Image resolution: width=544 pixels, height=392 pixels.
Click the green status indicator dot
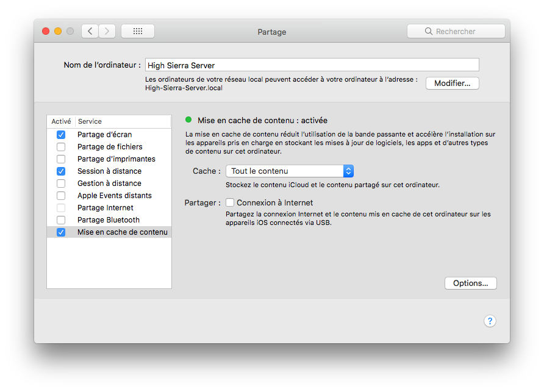point(188,120)
